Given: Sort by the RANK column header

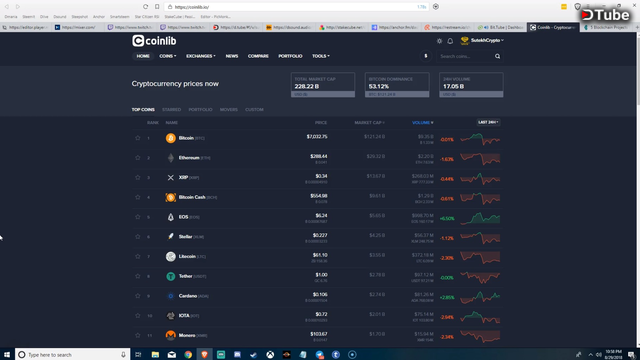Looking at the screenshot, I should [x=153, y=122].
